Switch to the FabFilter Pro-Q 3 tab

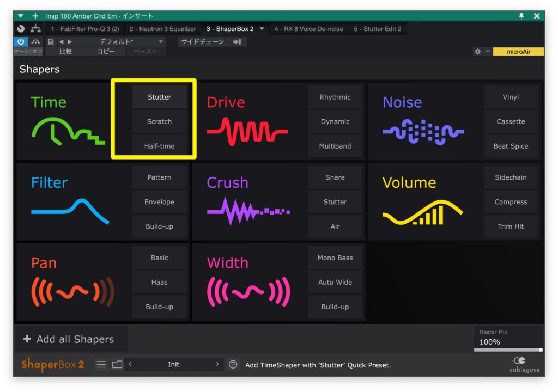tap(84, 29)
